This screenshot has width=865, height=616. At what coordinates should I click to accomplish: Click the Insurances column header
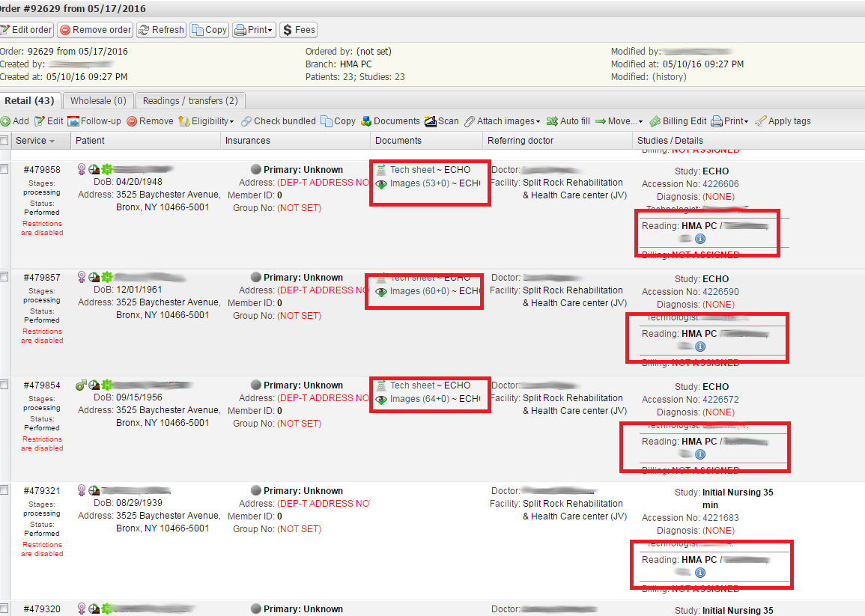pyautogui.click(x=295, y=141)
